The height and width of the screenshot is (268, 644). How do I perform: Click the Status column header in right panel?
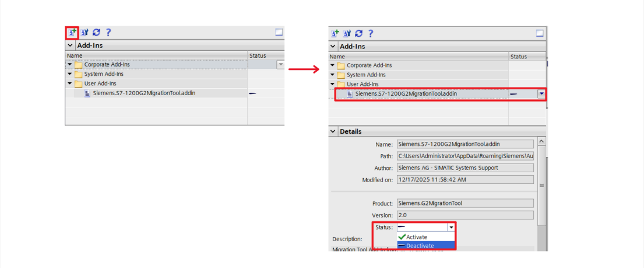(527, 57)
